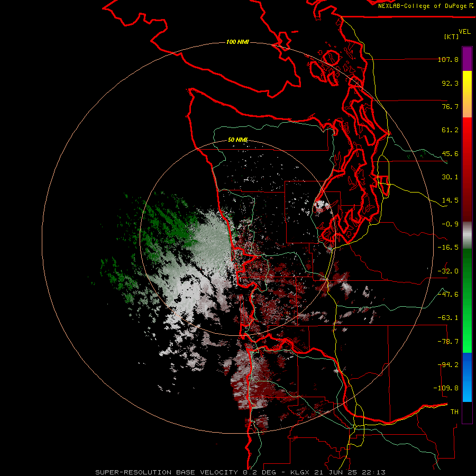Click the -47.6 velocity scale value
Image resolution: width=476 pixels, height=476 pixels.
448,295
